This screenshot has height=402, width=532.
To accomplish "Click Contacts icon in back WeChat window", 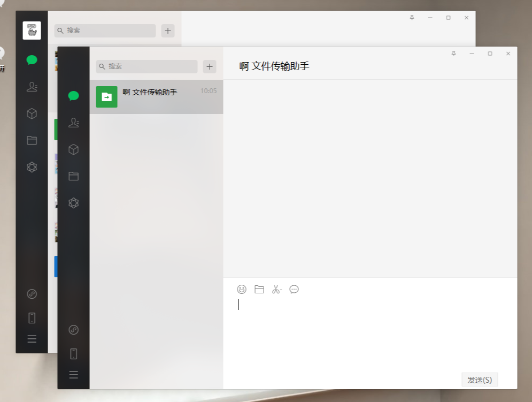I will [32, 87].
